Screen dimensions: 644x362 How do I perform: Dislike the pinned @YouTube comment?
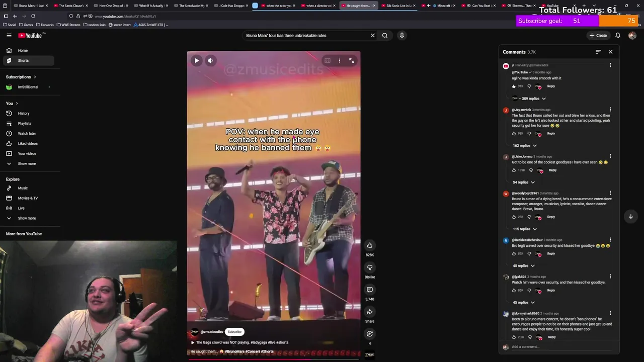529,86
